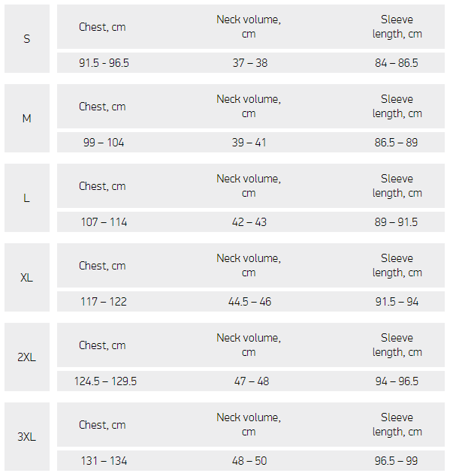The image size is (450, 476).
Task: Select the M size label cell
Action: [27, 118]
